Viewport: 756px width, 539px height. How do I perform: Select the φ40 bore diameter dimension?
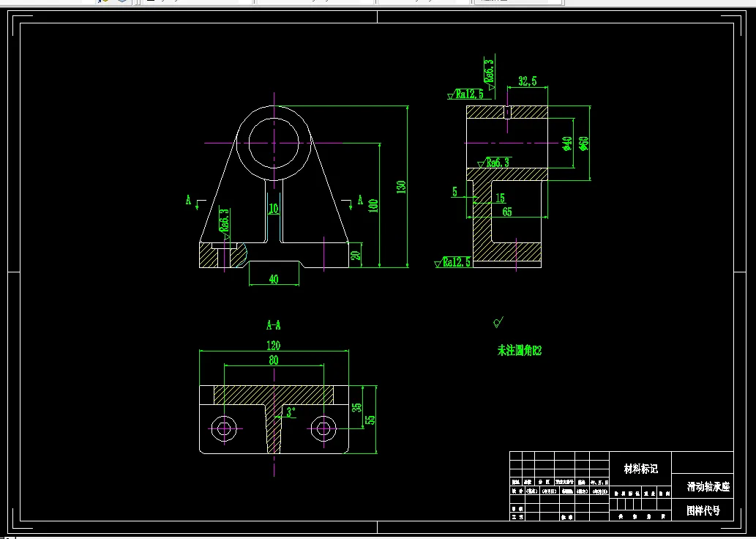567,144
